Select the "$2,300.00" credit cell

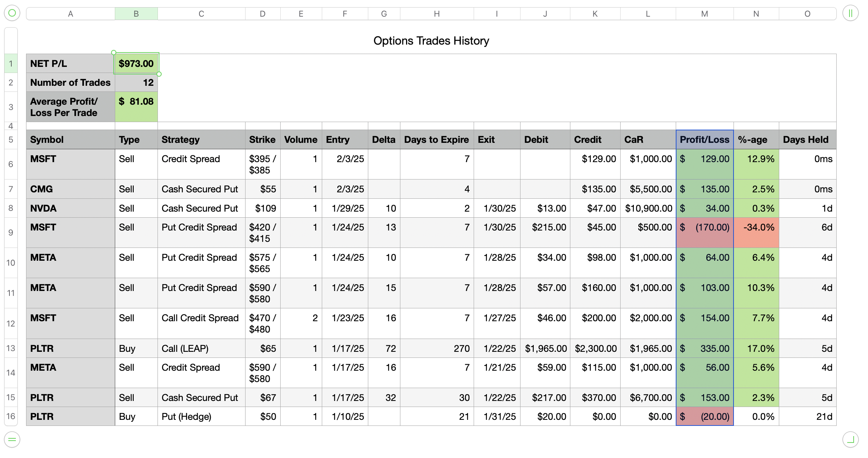click(595, 348)
